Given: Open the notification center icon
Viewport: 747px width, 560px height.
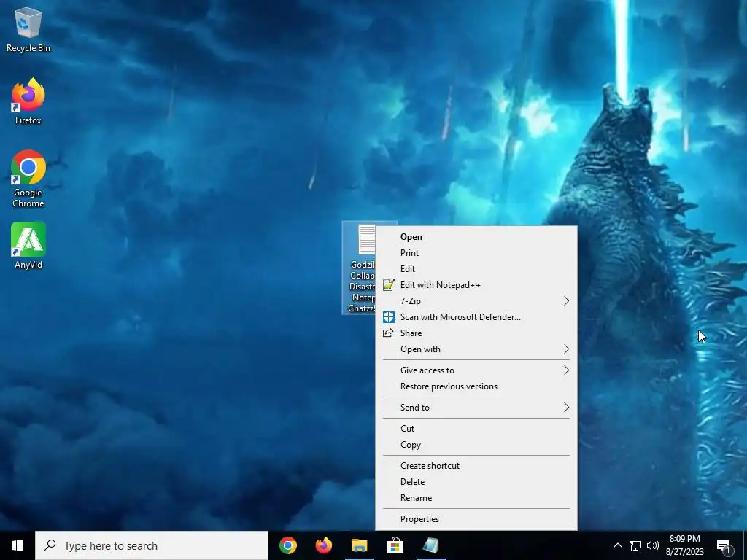Looking at the screenshot, I should click(724, 545).
